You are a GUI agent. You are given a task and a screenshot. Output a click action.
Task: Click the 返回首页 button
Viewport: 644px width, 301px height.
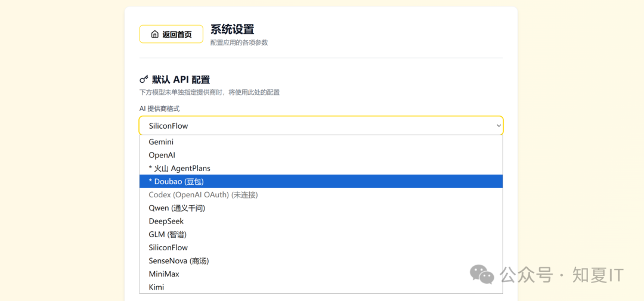point(171,34)
